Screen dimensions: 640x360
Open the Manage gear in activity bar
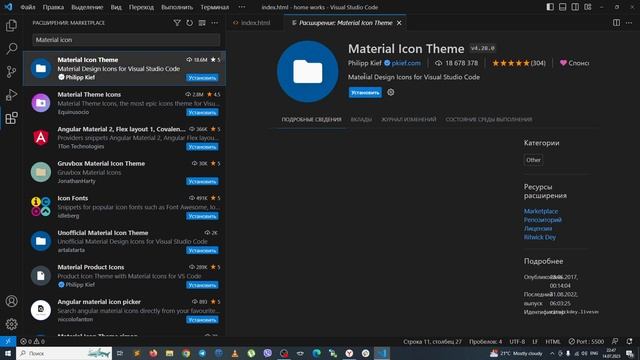(11, 324)
